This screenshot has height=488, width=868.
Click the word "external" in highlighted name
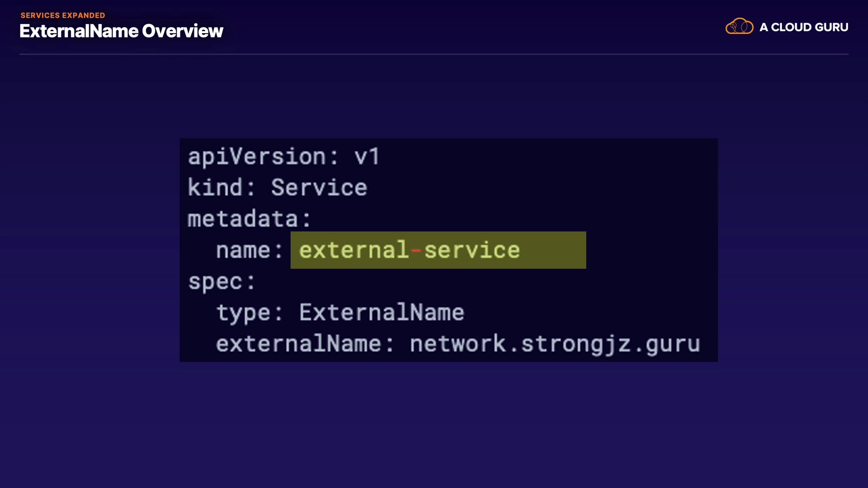click(354, 250)
